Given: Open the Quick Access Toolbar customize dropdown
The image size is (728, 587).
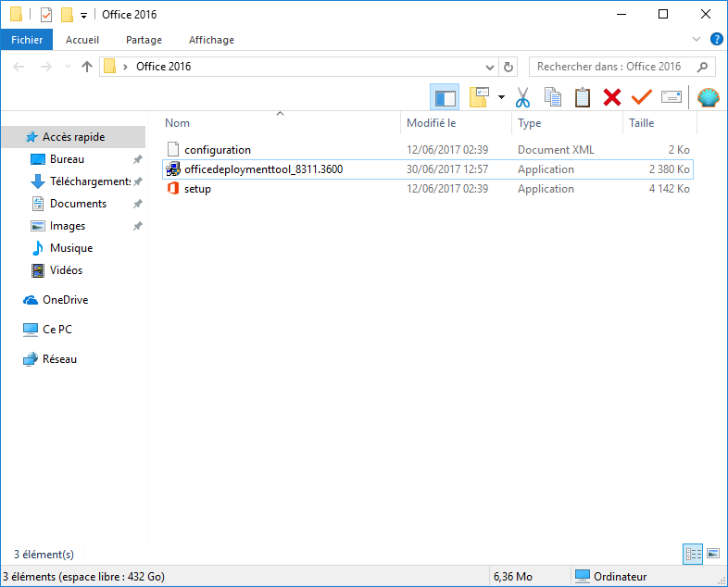Looking at the screenshot, I should pyautogui.click(x=83, y=16).
